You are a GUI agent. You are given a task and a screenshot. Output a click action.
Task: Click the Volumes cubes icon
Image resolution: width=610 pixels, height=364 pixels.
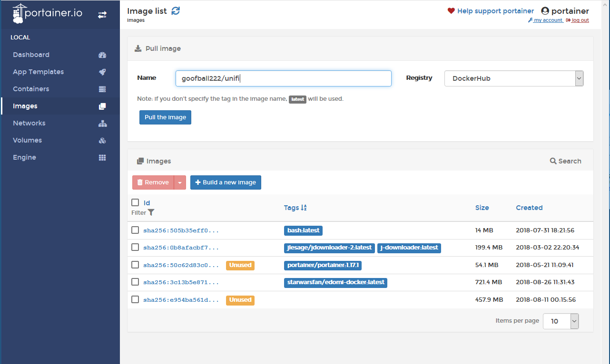[102, 141]
